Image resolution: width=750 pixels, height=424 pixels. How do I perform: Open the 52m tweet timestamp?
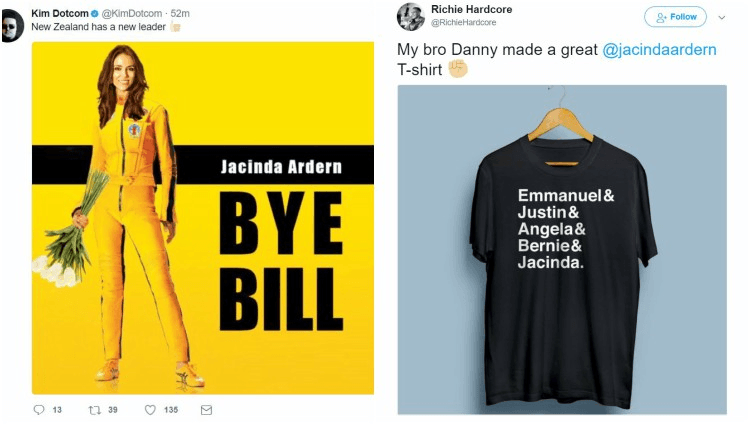[180, 13]
